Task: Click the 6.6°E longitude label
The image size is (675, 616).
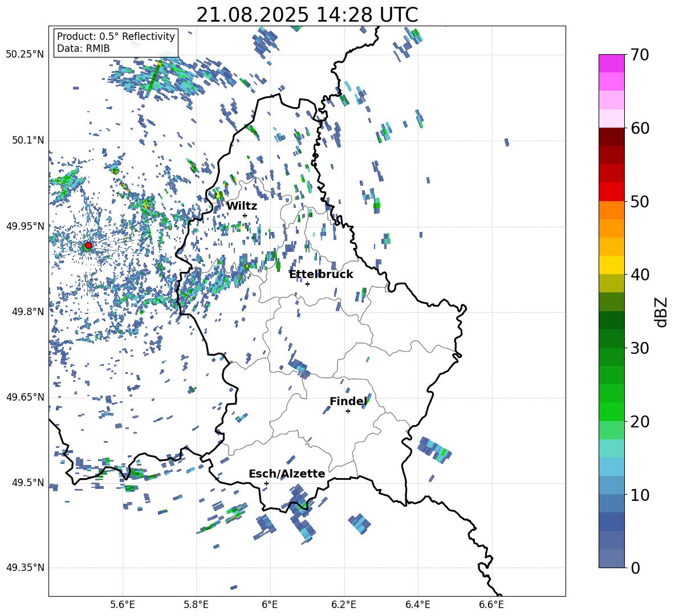Action: [491, 605]
